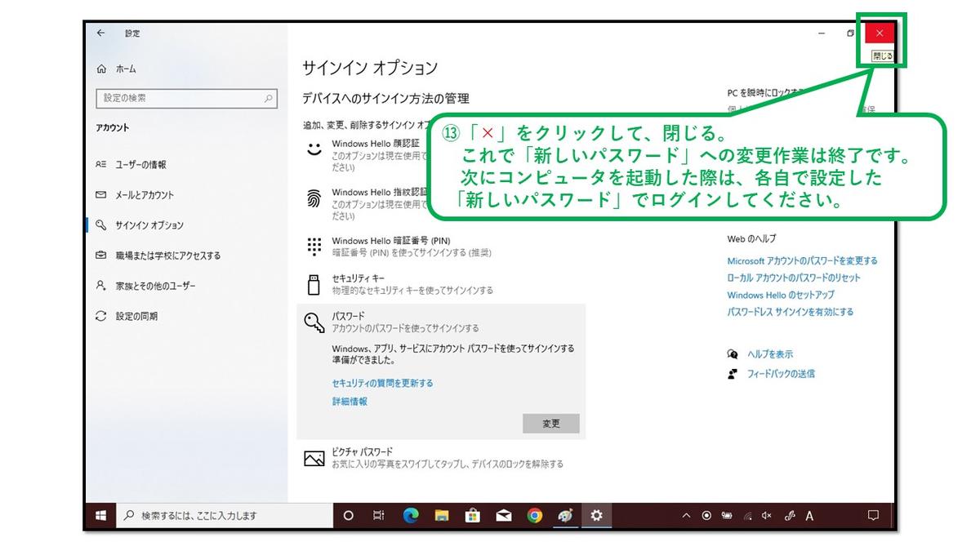
Task: Open Mail app from taskbar
Action: [503, 515]
